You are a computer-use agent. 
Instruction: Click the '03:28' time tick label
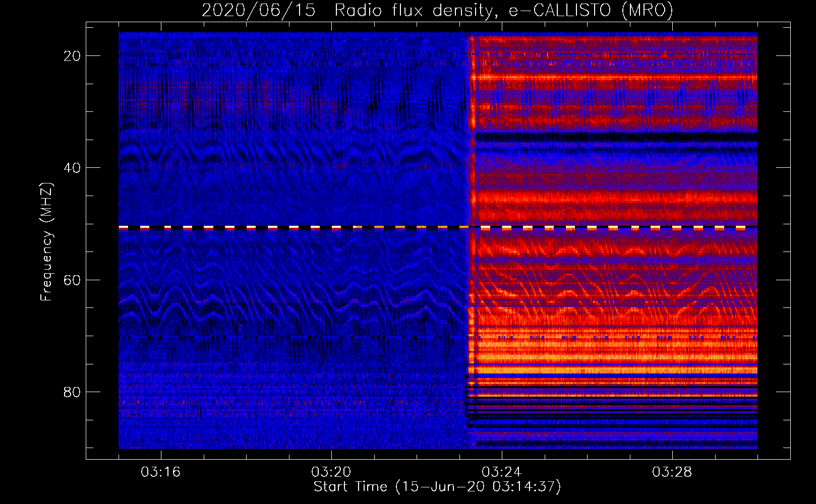(x=672, y=472)
